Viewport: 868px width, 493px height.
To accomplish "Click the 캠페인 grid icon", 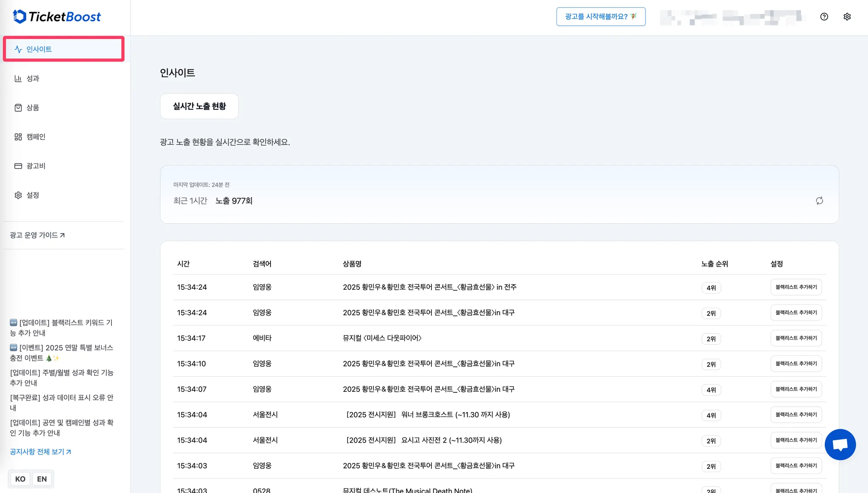I will (18, 137).
